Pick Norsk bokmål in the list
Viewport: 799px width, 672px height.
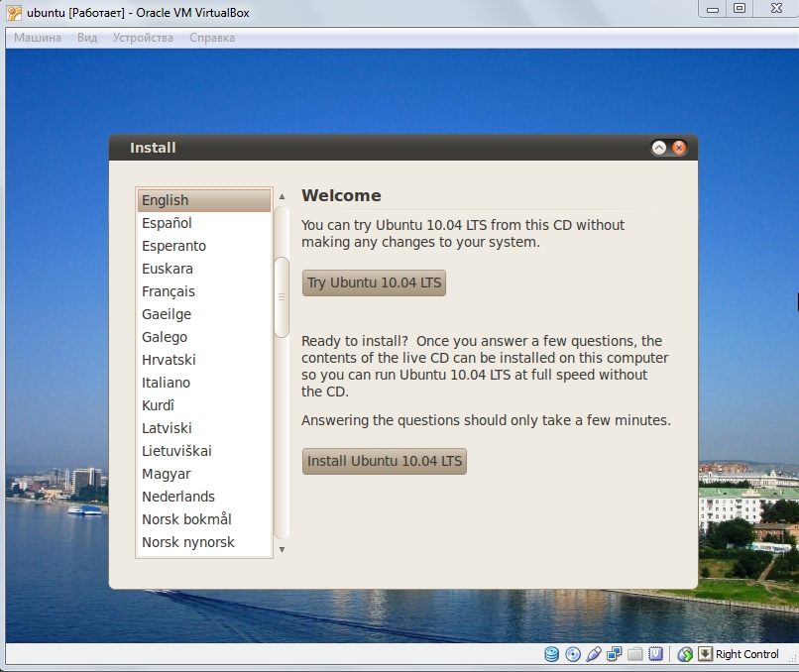(204, 519)
